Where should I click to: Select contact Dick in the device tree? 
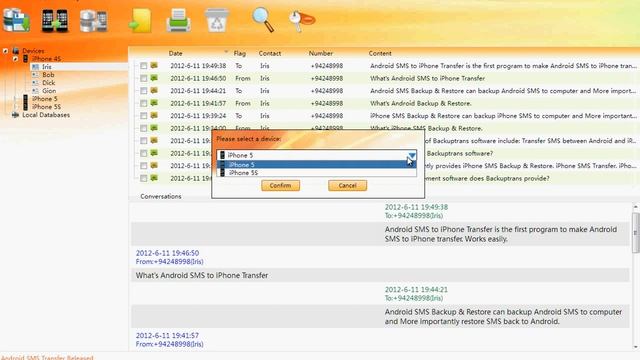tap(49, 83)
